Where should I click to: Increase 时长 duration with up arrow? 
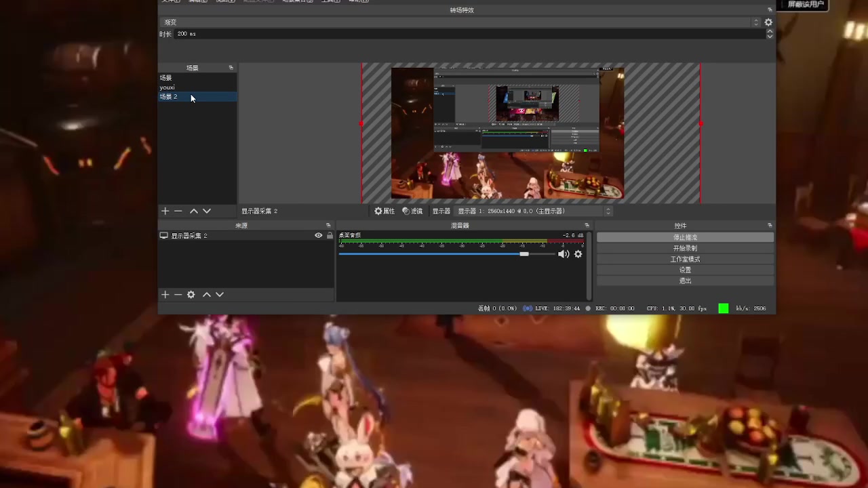(769, 31)
